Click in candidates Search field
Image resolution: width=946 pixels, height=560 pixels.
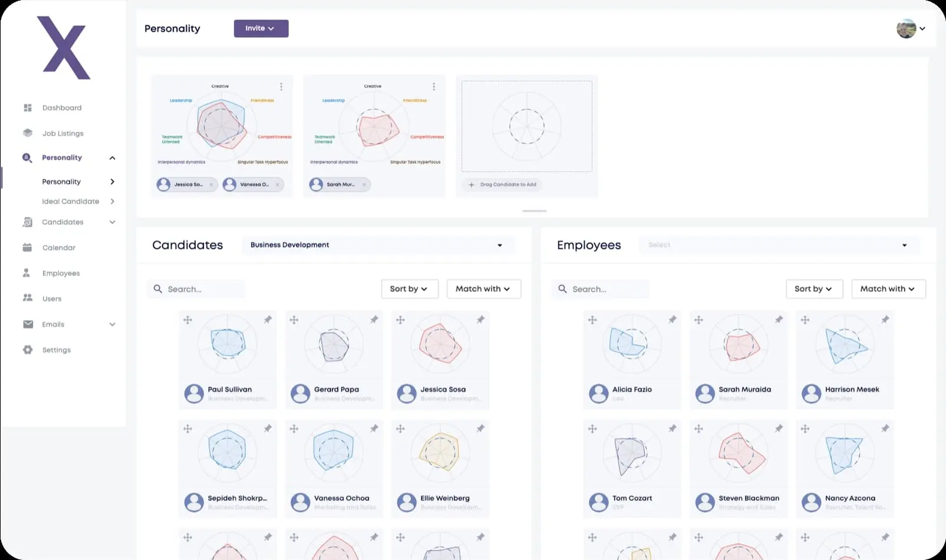pyautogui.click(x=196, y=289)
